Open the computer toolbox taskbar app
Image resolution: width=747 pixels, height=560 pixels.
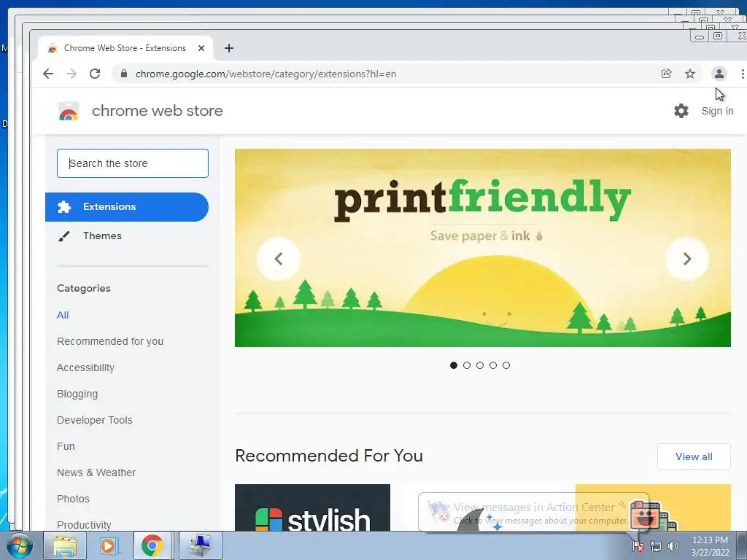(x=200, y=545)
